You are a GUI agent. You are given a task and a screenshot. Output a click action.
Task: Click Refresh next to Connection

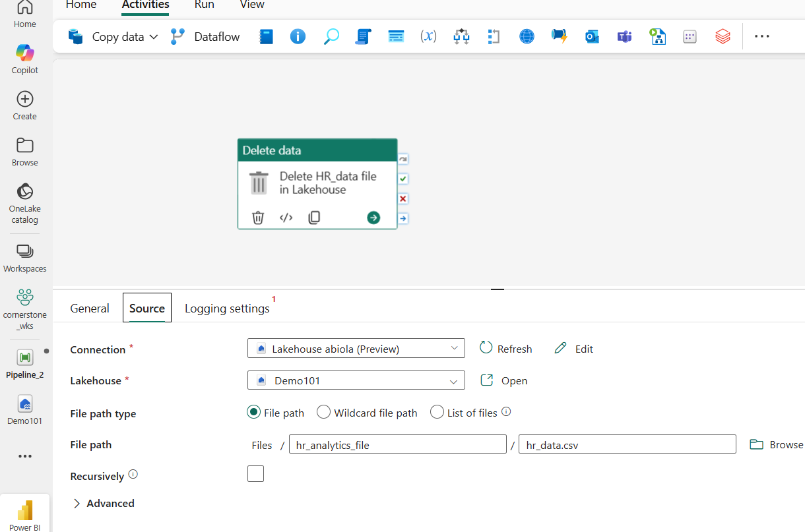tap(505, 349)
